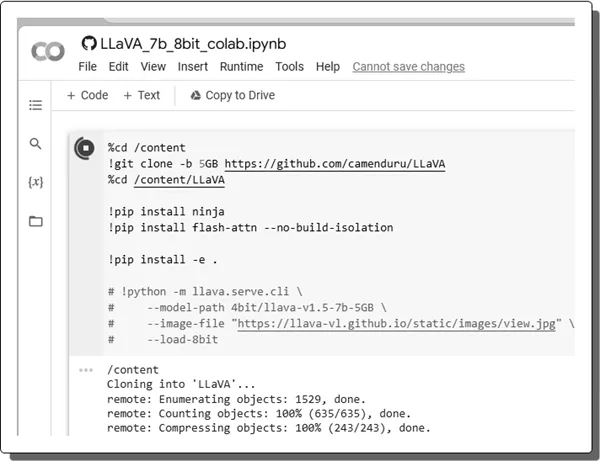The image size is (600, 461).
Task: Open the Tools menu
Action: tap(289, 67)
